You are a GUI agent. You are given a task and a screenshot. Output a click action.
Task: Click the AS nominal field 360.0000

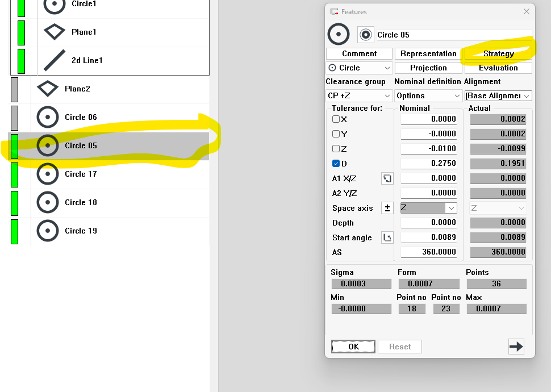(x=429, y=252)
